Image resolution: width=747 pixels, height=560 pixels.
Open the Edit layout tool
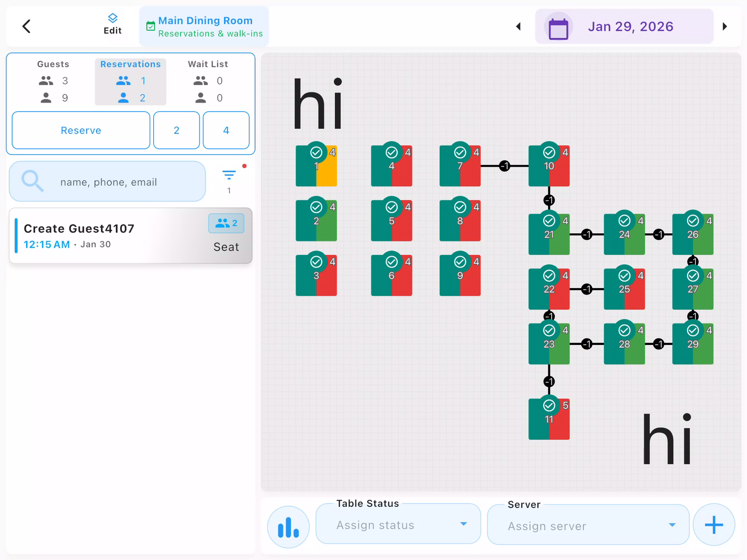coord(113,24)
